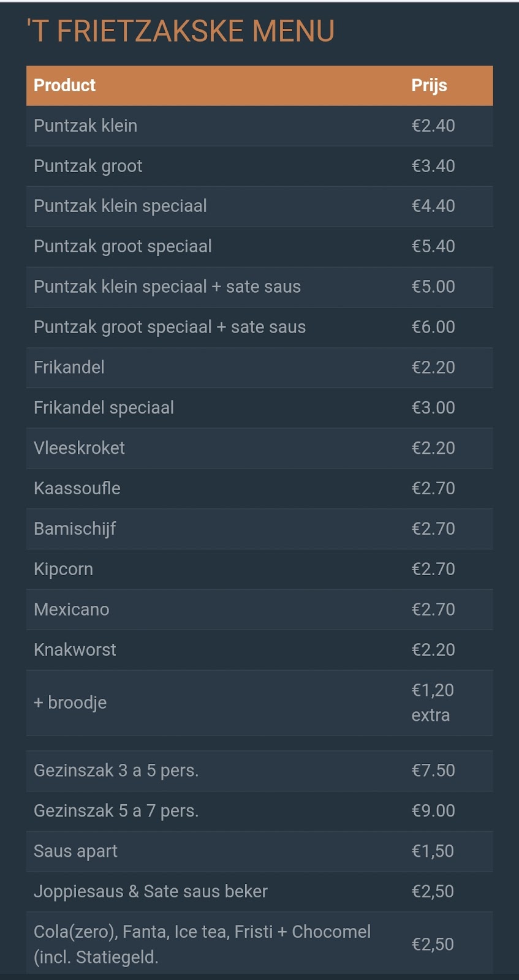Click the Frikandel speciaal row

click(x=259, y=408)
